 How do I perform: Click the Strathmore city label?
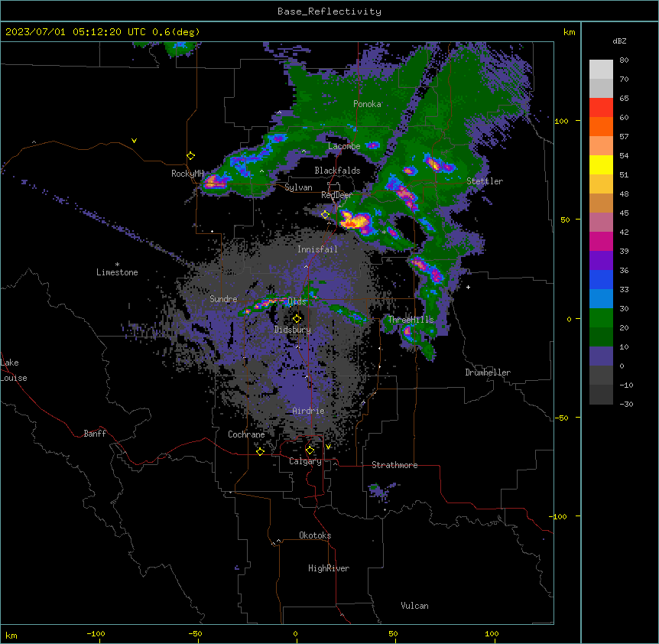[x=394, y=465]
